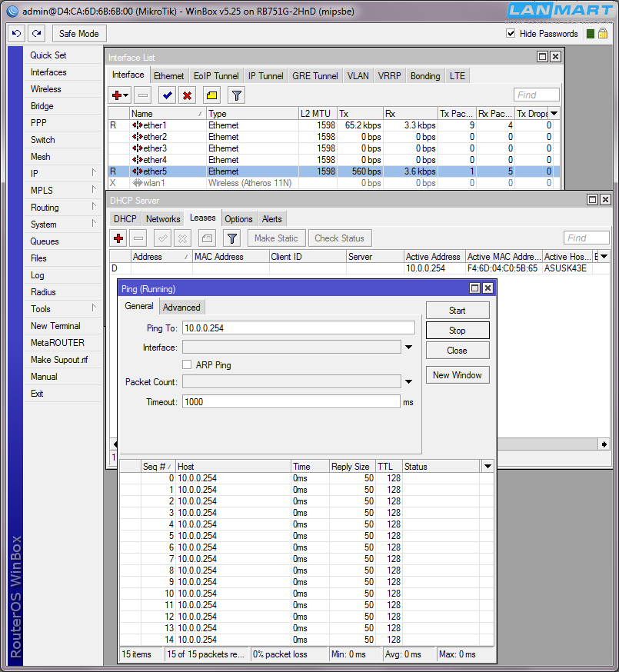Click the red plus Add icon in DHCP Leases

[x=118, y=238]
